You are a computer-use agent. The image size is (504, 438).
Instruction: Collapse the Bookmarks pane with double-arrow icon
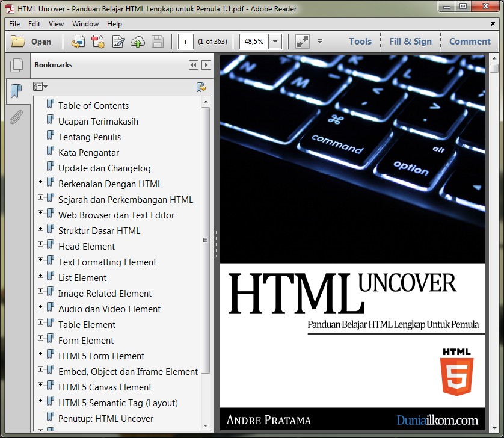(194, 65)
